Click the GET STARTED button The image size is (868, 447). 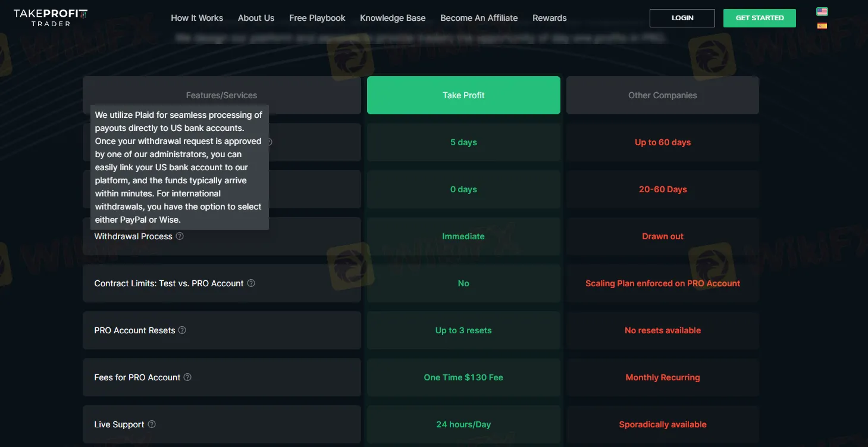[760, 18]
